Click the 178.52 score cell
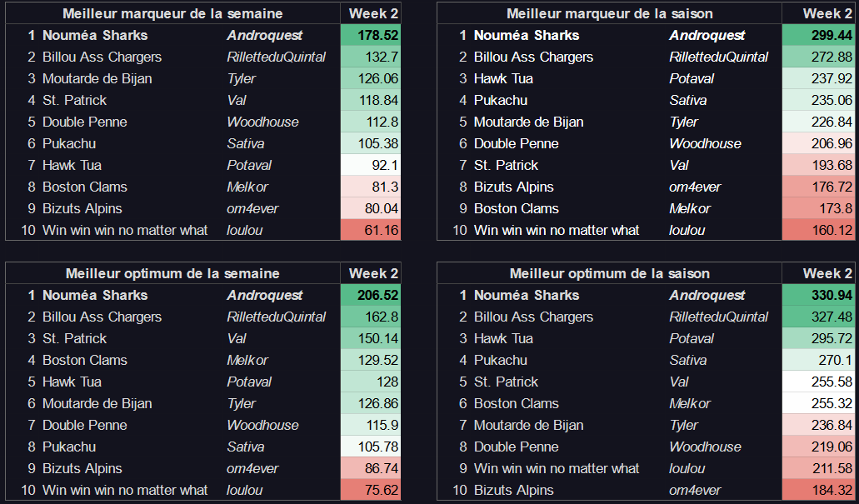Viewport: 859px width, 504px height. [371, 36]
